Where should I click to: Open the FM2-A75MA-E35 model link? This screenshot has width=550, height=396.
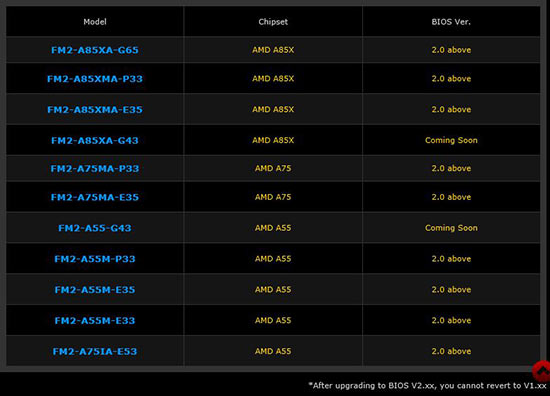[95, 197]
